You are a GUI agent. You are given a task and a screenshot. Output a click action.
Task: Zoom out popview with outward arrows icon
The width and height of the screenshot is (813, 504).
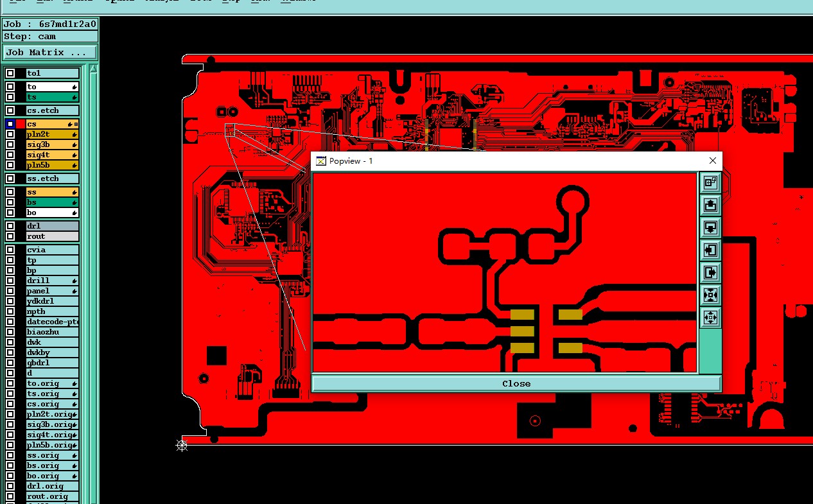[x=710, y=317]
